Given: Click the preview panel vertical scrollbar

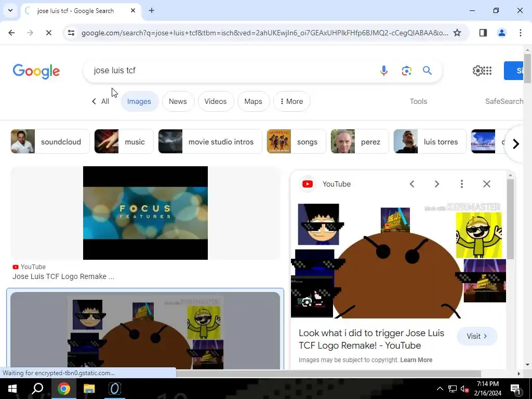Looking at the screenshot, I should click(510, 219).
